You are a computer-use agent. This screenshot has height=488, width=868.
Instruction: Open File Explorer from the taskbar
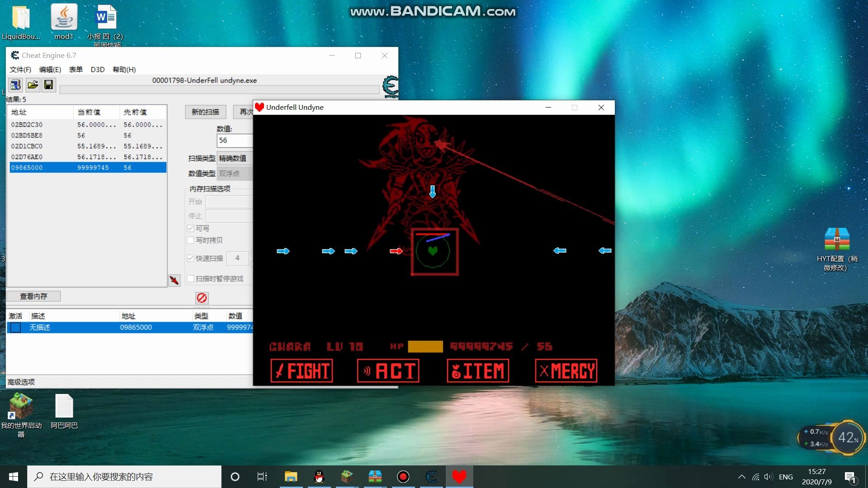(x=291, y=477)
